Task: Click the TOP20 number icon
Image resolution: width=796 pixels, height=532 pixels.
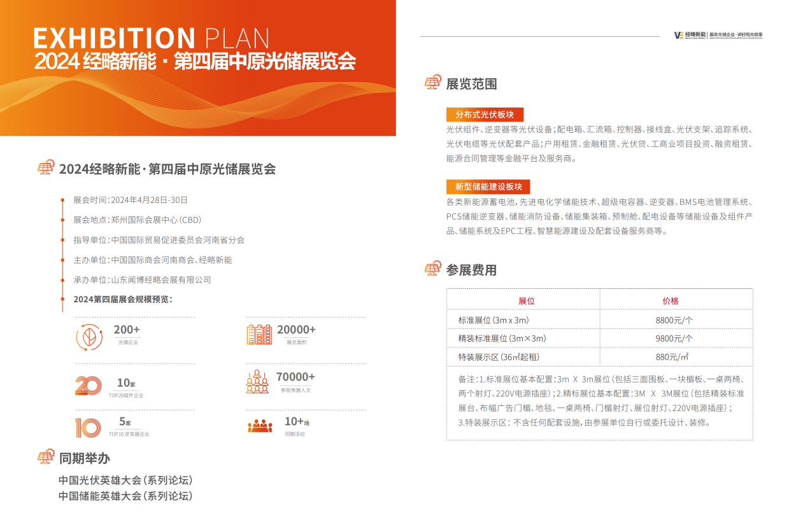Action: 88,386
